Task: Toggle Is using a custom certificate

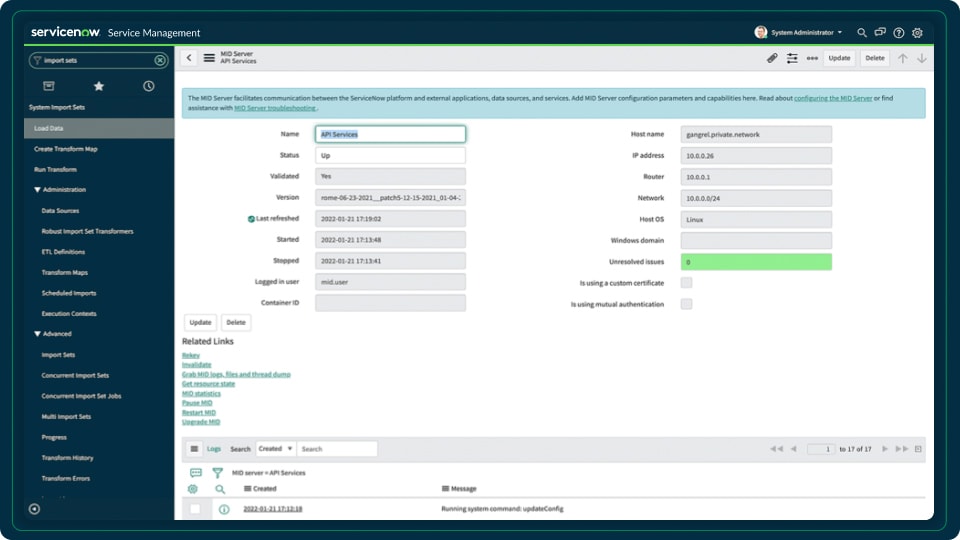Action: [686, 283]
